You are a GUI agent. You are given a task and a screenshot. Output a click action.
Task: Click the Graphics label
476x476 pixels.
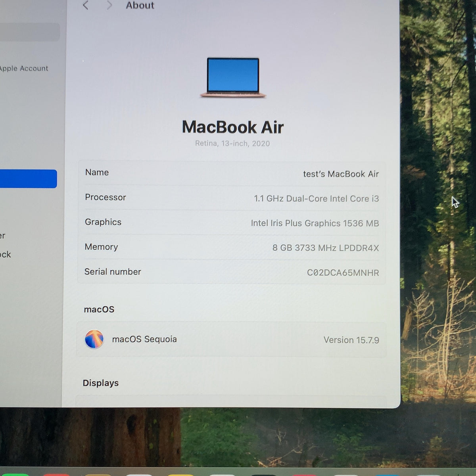(103, 222)
